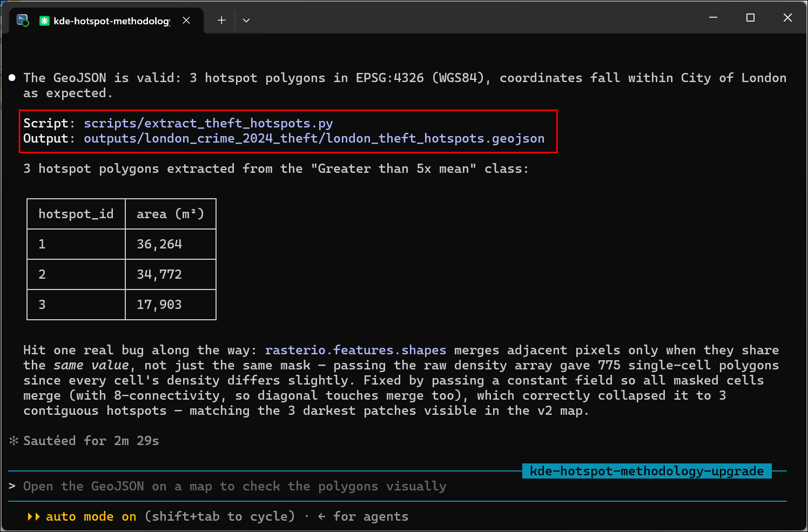Maximize the terminal window
808x532 pixels.
[750, 18]
